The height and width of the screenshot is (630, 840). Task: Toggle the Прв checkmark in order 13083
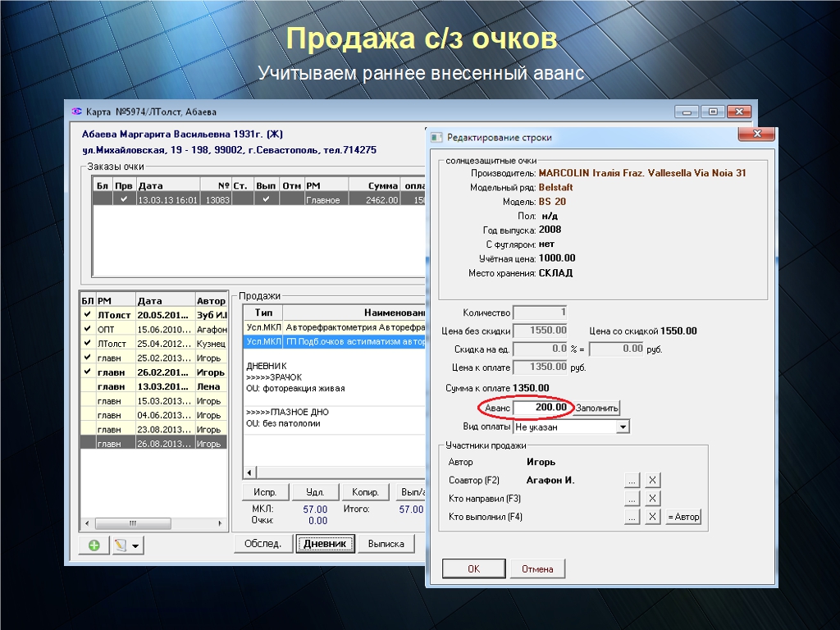pos(124,199)
